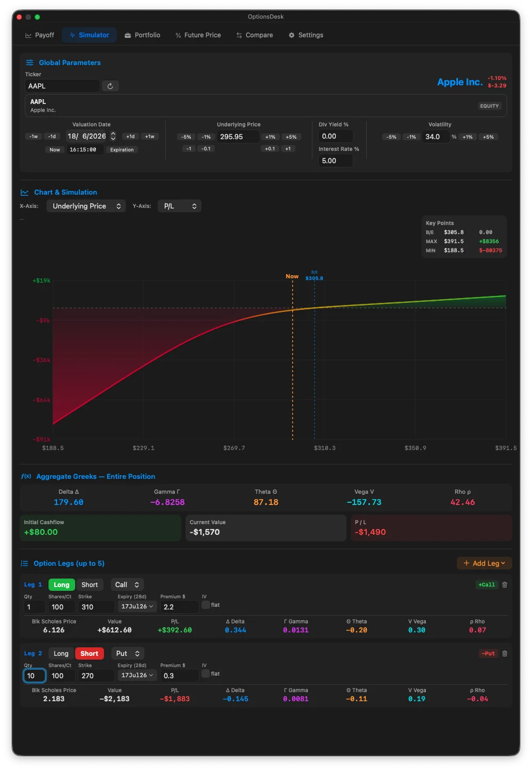532x770 pixels.
Task: Click the -Put tag on Leg 2
Action: pyautogui.click(x=488, y=654)
